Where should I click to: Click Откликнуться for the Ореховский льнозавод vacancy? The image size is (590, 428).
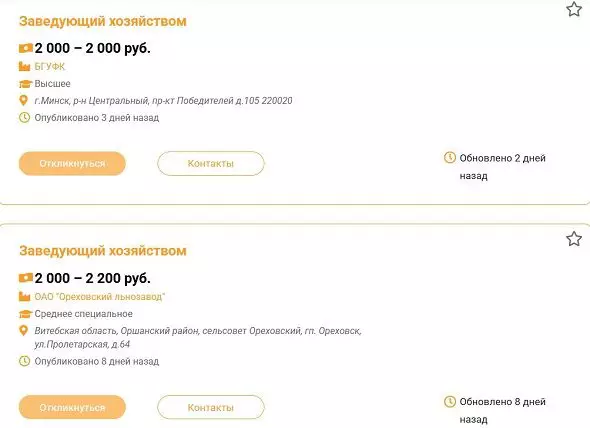point(72,407)
